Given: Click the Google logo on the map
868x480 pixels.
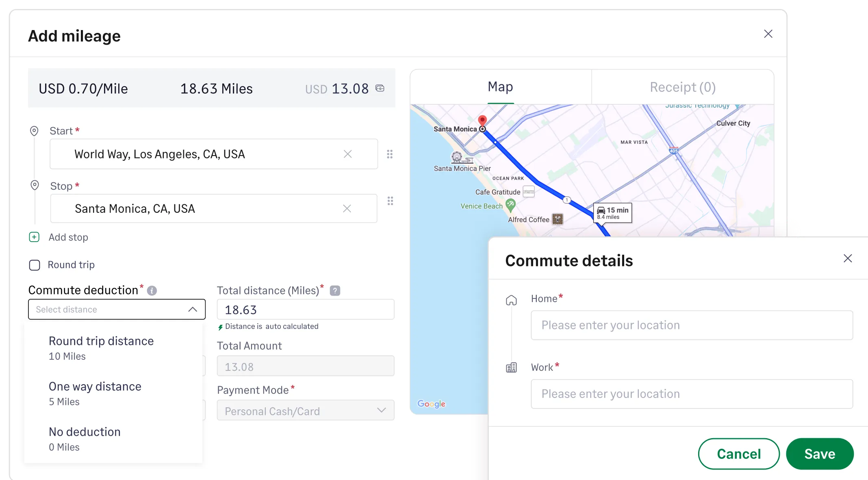Looking at the screenshot, I should [432, 404].
